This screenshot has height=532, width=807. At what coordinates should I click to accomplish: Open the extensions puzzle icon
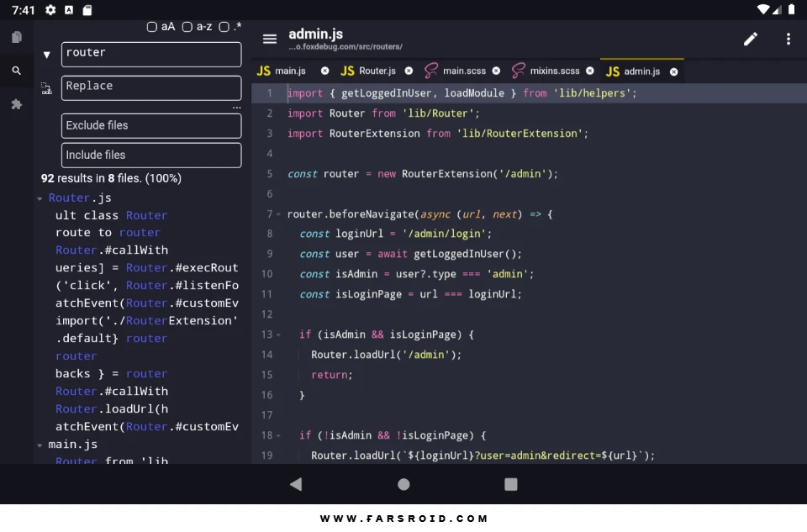pyautogui.click(x=17, y=104)
